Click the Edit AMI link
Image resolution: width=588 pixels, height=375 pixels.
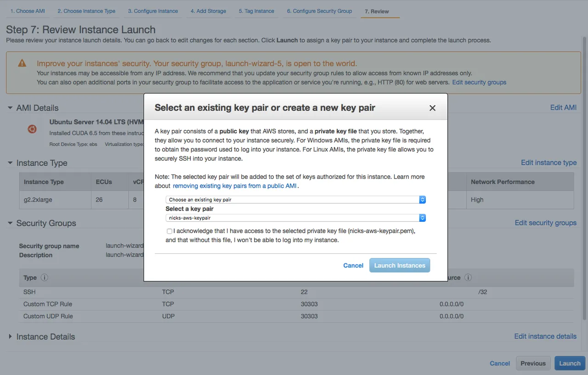[563, 107]
